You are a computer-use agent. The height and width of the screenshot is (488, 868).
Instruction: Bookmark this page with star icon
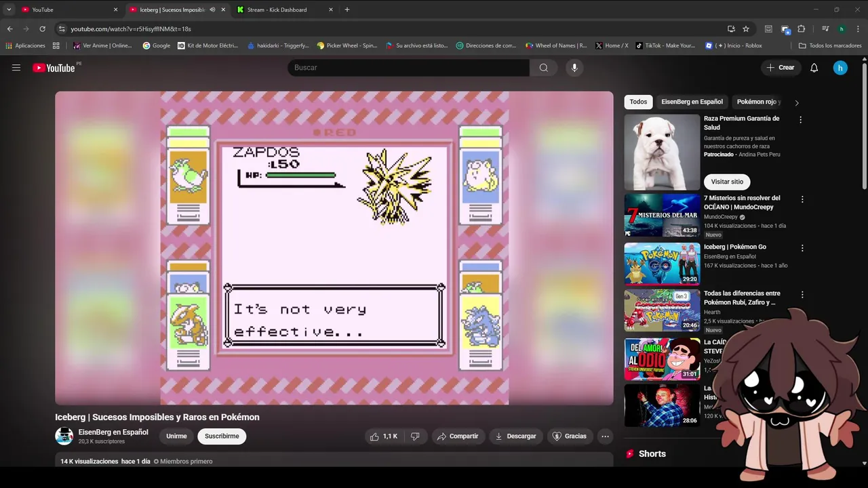tap(746, 29)
